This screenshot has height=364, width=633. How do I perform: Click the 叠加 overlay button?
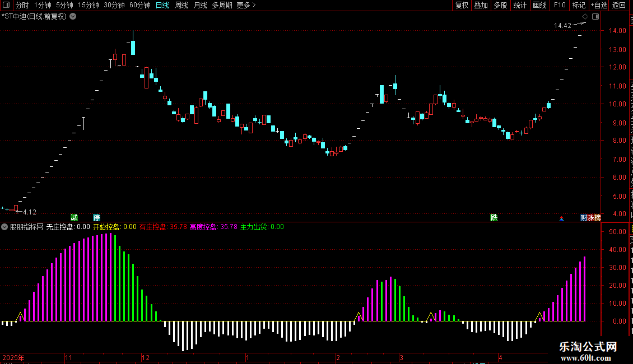point(481,5)
